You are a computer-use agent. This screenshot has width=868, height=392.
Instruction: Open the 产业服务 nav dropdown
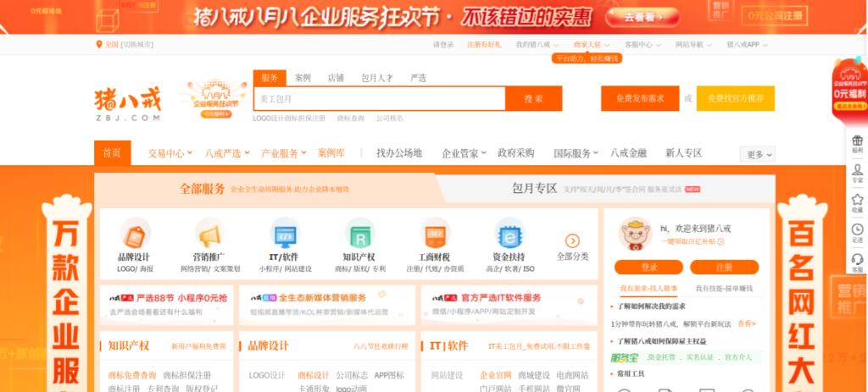pyautogui.click(x=284, y=153)
